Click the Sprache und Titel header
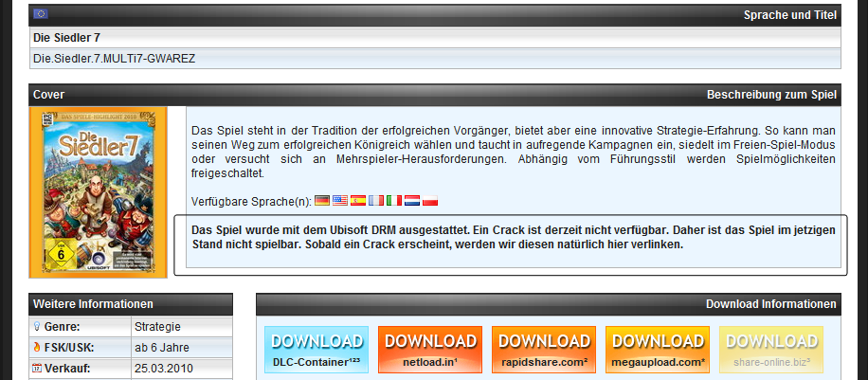Screen dimensions: 868x380 790,15
